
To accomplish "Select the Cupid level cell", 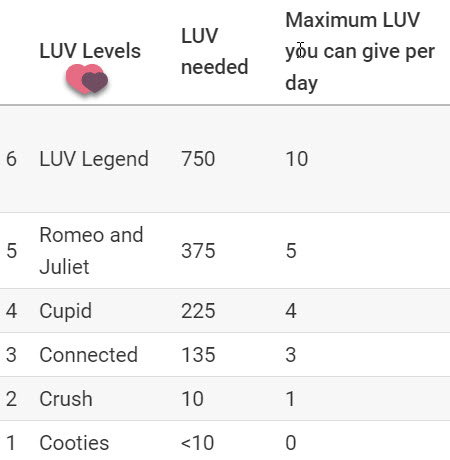I will point(65,311).
